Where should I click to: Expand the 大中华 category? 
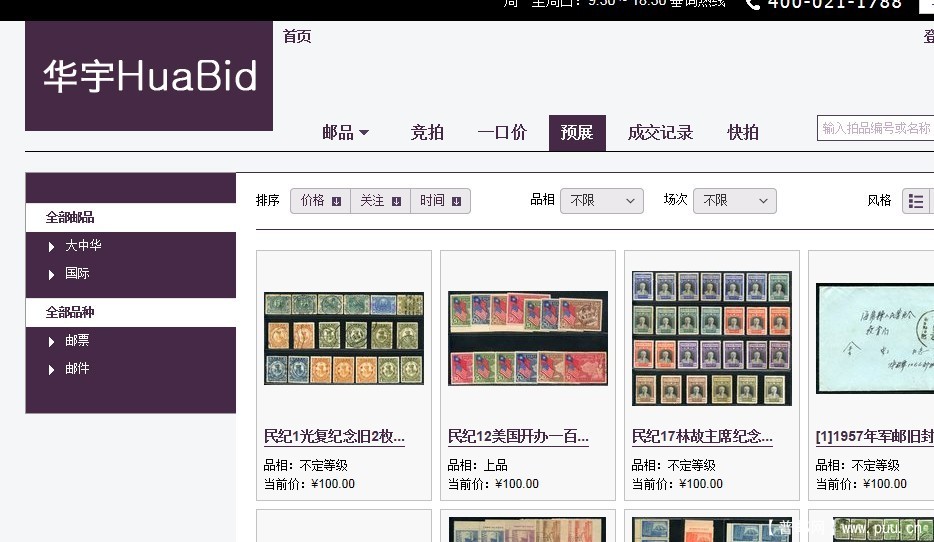coord(83,246)
